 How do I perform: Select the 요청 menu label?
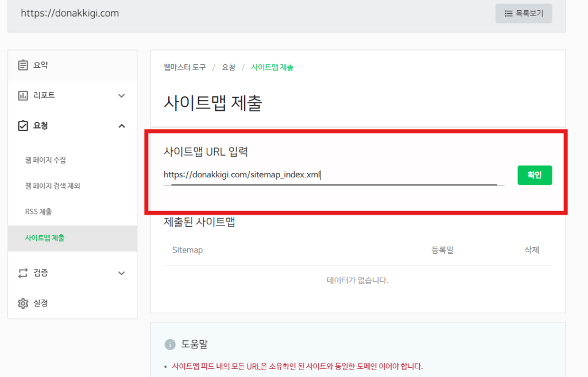click(x=41, y=126)
